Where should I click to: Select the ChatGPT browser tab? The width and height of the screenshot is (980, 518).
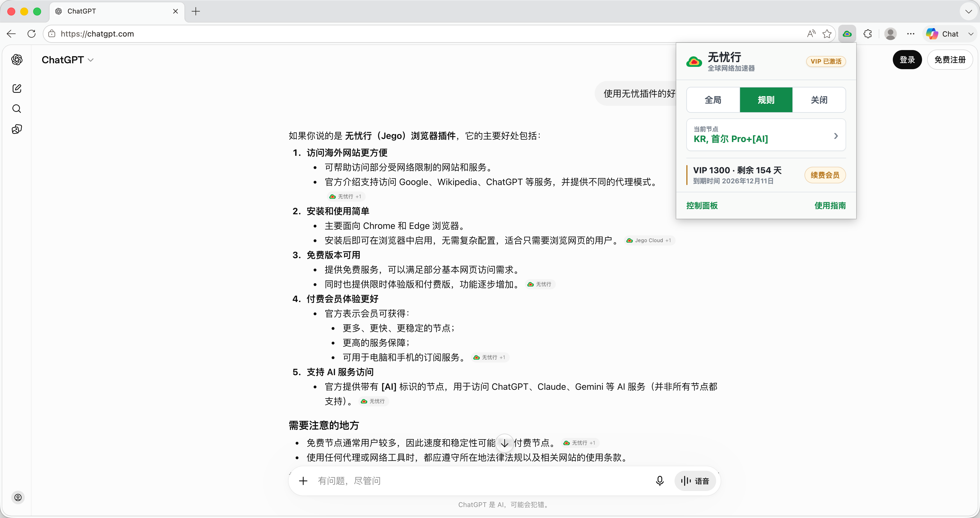[x=117, y=12]
